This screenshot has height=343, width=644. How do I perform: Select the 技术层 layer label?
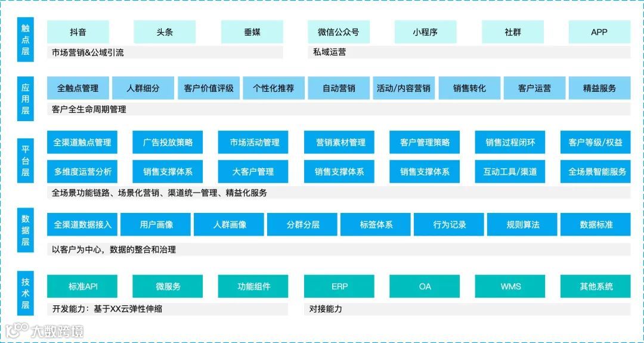click(x=26, y=293)
